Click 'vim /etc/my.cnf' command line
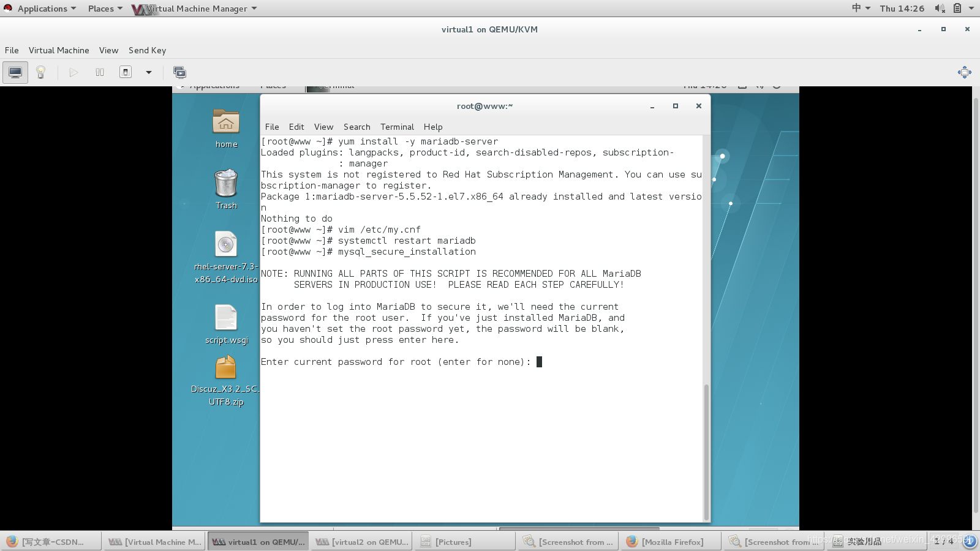 tap(341, 230)
